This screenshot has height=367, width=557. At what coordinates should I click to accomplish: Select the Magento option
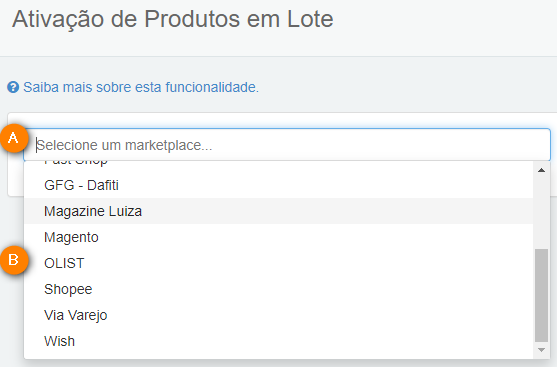[x=278, y=237]
